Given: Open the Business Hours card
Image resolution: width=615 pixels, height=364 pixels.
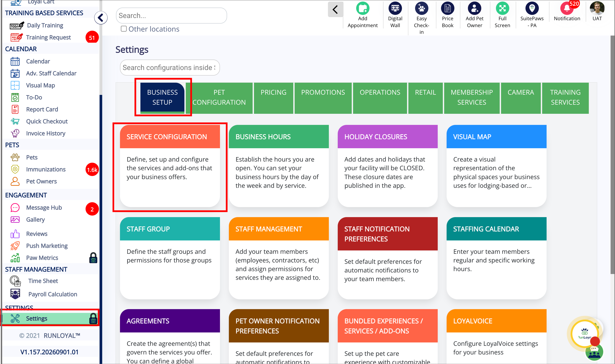Looking at the screenshot, I should point(279,166).
